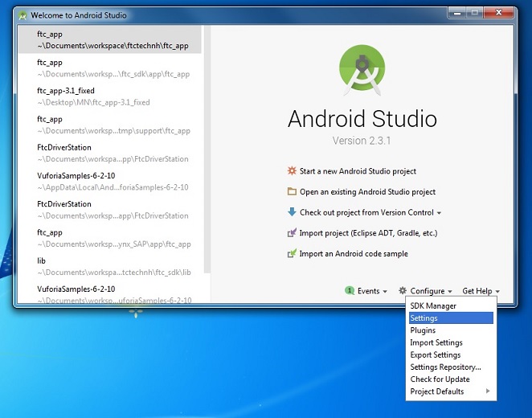The image size is (532, 418).
Task: Click the open existing project folder icon
Action: (292, 192)
